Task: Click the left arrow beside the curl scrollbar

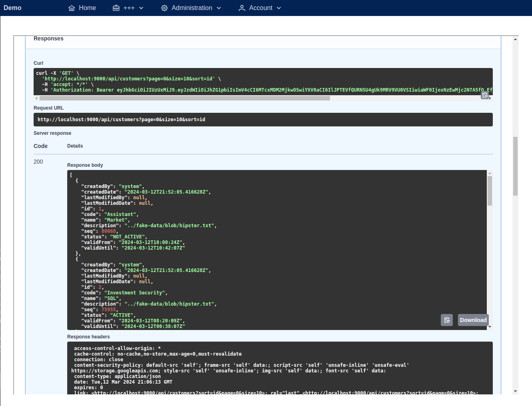Action: [x=36, y=98]
